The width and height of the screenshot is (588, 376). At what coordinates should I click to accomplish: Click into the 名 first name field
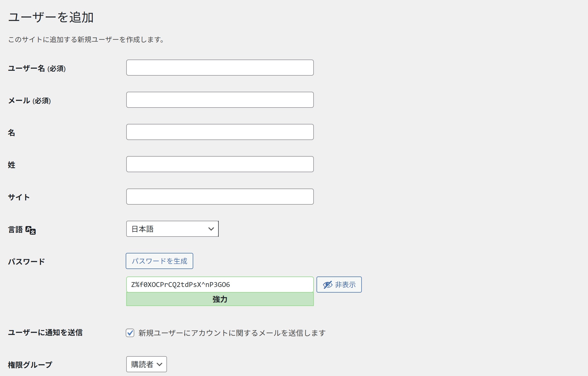[x=220, y=132]
